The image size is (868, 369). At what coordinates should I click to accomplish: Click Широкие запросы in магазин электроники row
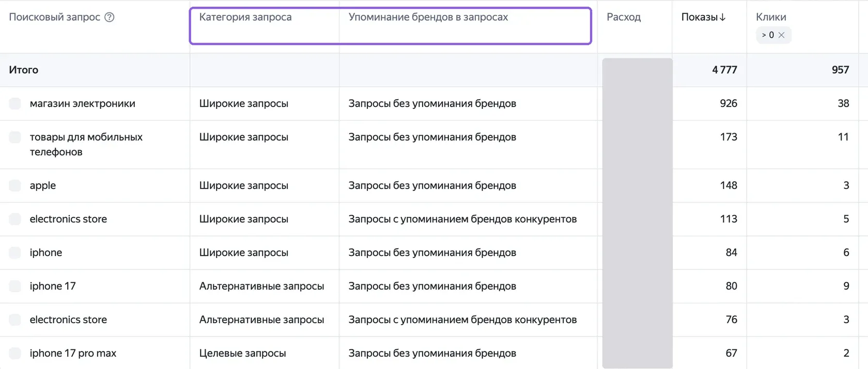(244, 103)
